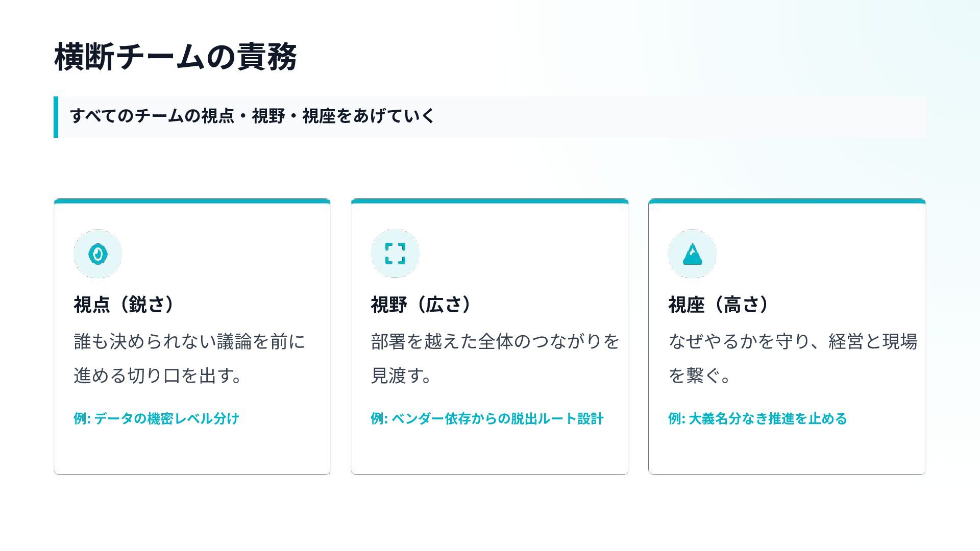
Task: Select the heading 視点（鋭さ）
Action: tap(124, 305)
